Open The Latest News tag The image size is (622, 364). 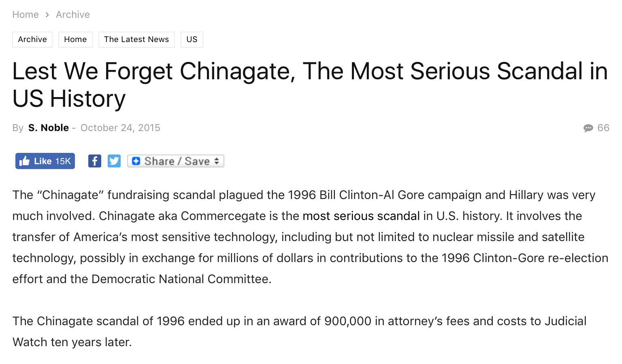click(x=136, y=40)
